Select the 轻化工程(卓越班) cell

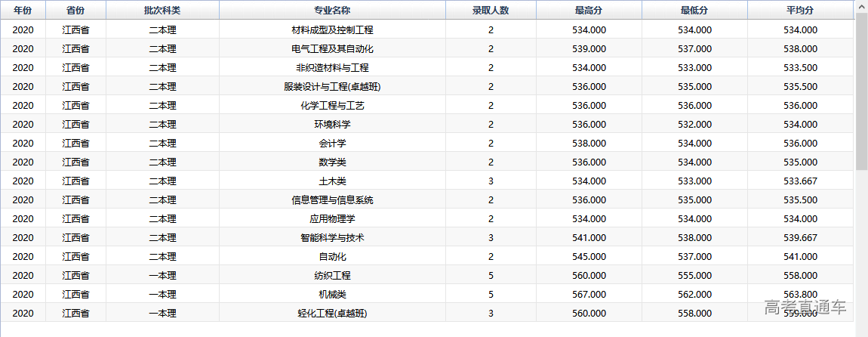[332, 314]
